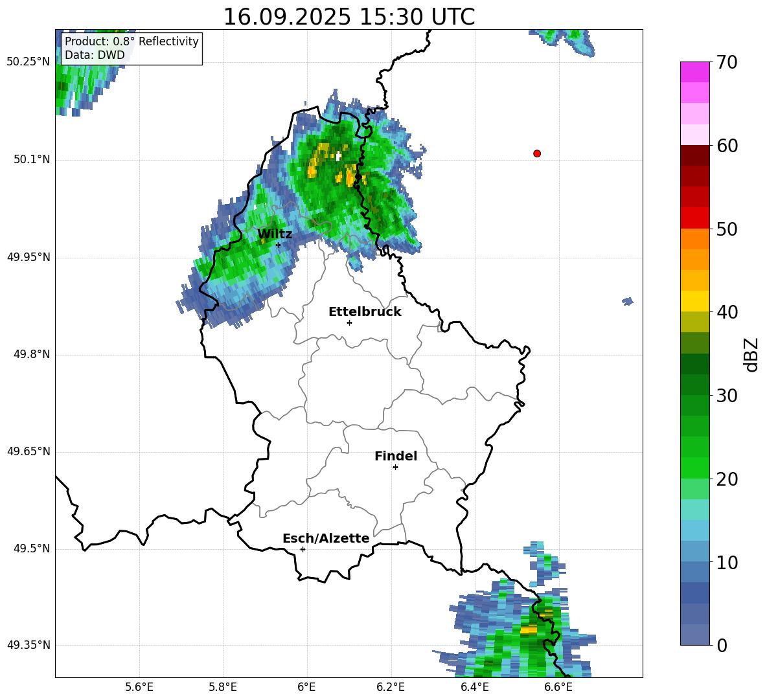This screenshot has width=767, height=700.
Task: Click the 6.2°E longitude label
Action: (x=391, y=687)
